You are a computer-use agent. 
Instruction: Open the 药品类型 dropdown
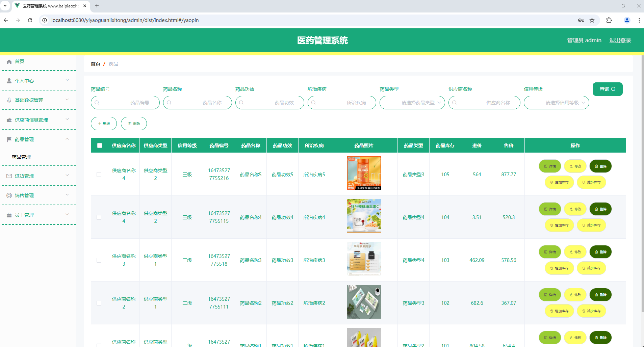click(x=412, y=103)
